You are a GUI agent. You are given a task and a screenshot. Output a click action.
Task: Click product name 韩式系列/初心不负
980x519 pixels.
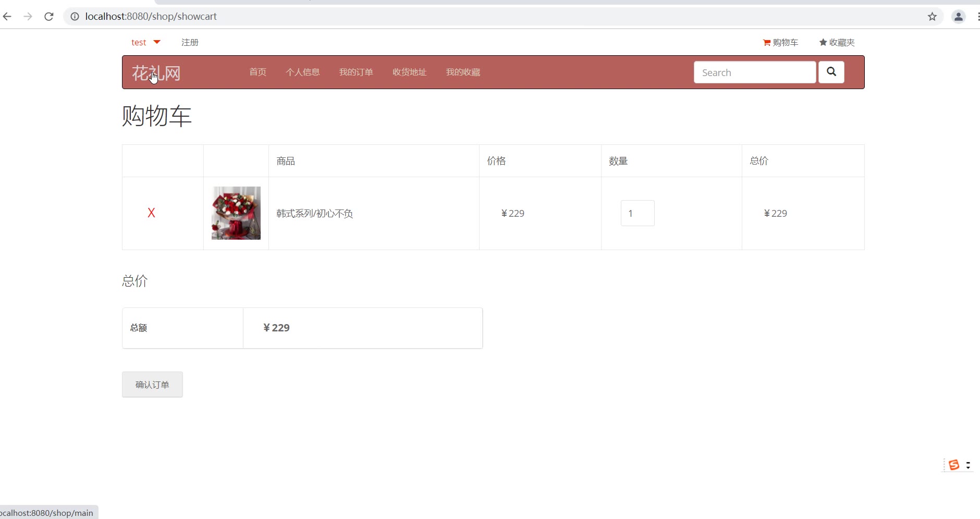pos(314,213)
